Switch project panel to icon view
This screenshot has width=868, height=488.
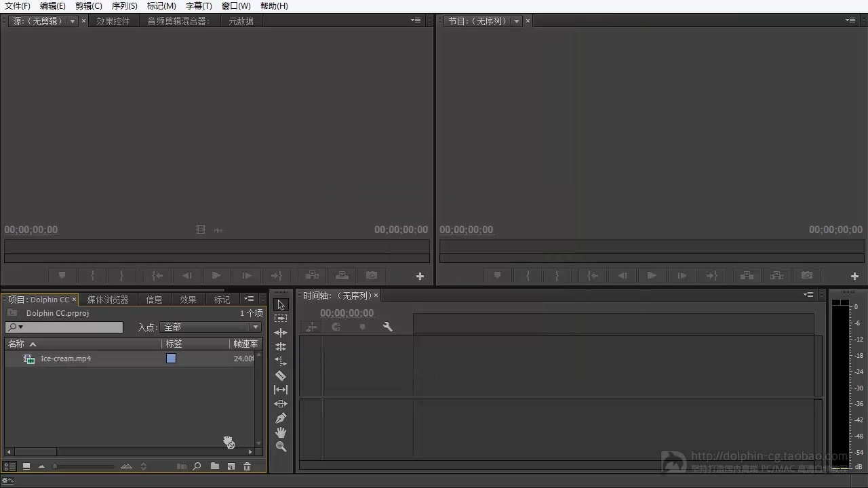(26, 466)
